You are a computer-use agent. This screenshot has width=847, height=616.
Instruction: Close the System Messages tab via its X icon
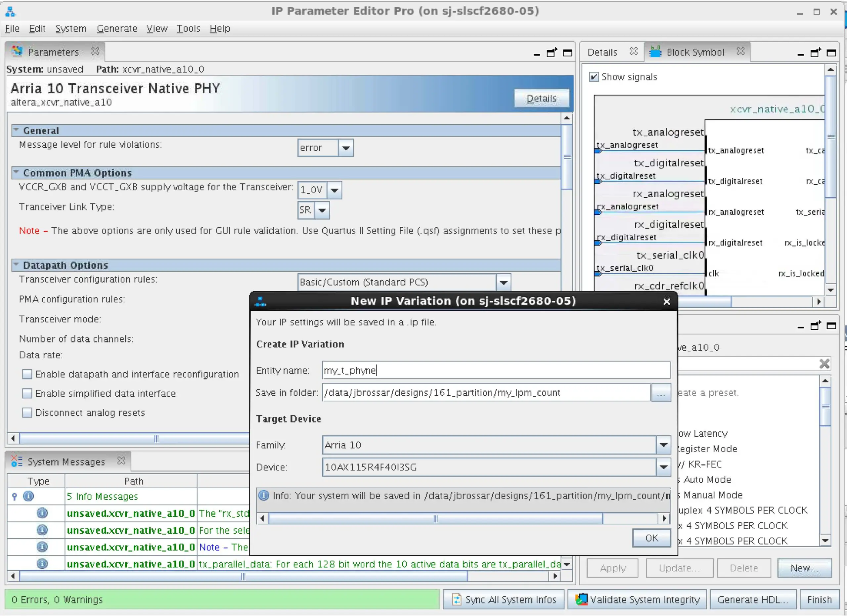click(121, 461)
